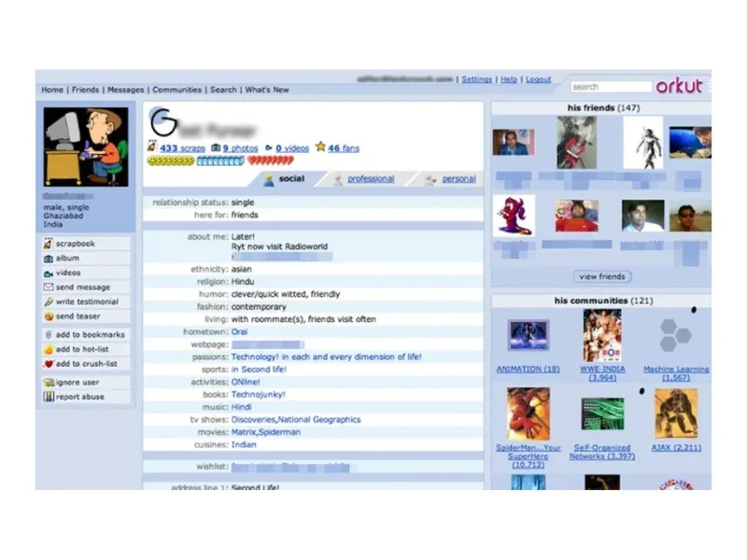The height and width of the screenshot is (560, 747).
Task: Click the books Technojunky! link
Action: pyautogui.click(x=259, y=395)
